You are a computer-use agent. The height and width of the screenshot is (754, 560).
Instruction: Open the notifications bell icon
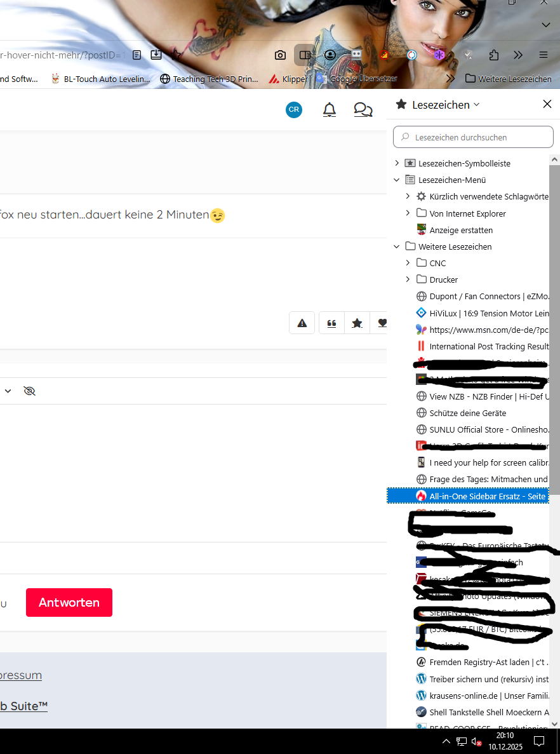click(x=330, y=110)
